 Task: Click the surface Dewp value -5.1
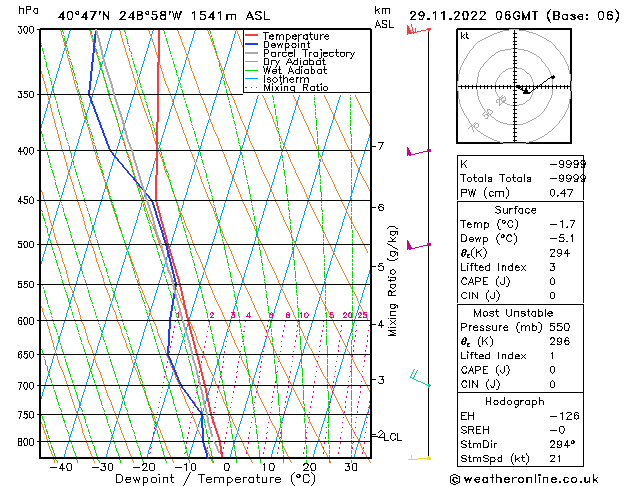[x=562, y=239]
